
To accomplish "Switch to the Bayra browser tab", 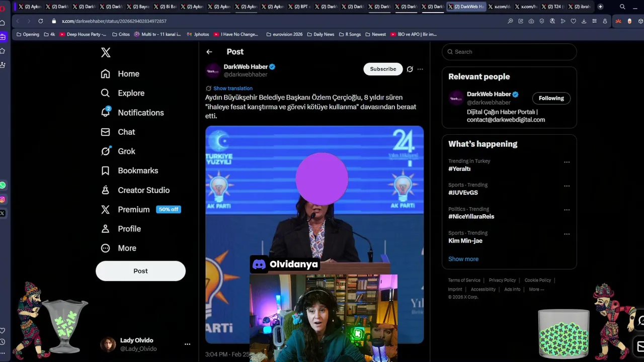I will (137, 7).
